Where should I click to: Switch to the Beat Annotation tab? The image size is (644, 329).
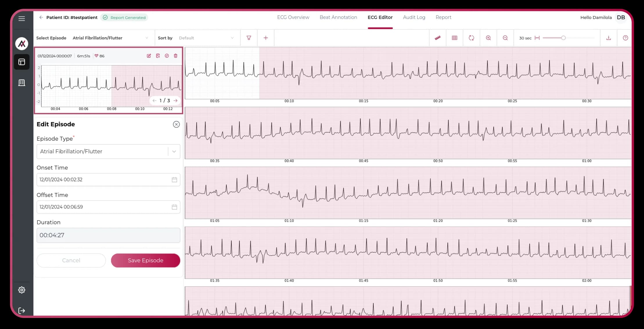click(338, 17)
